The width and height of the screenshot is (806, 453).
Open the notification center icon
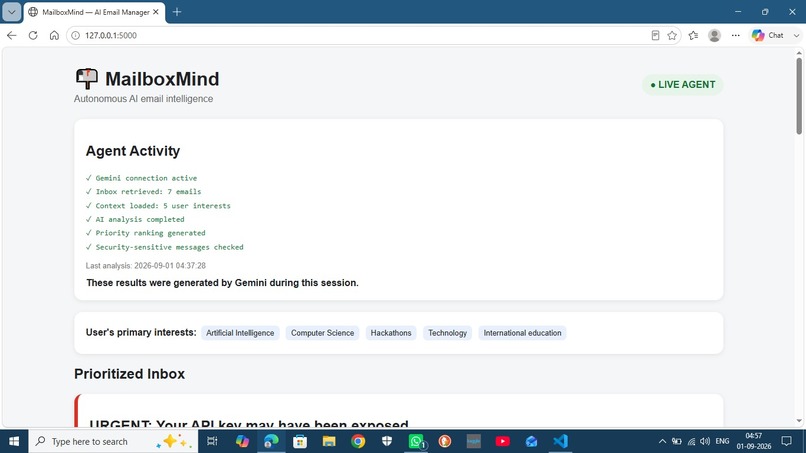[786, 441]
